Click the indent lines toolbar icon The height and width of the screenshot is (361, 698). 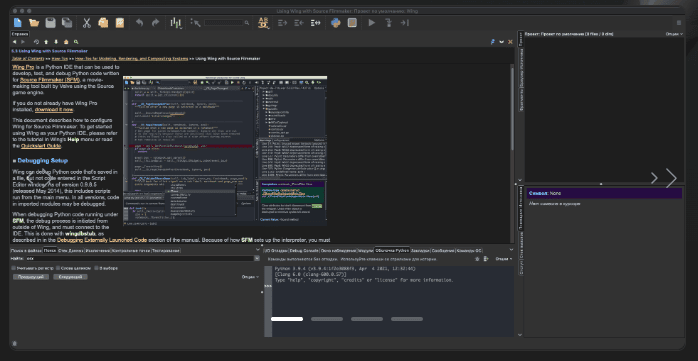tap(282, 23)
